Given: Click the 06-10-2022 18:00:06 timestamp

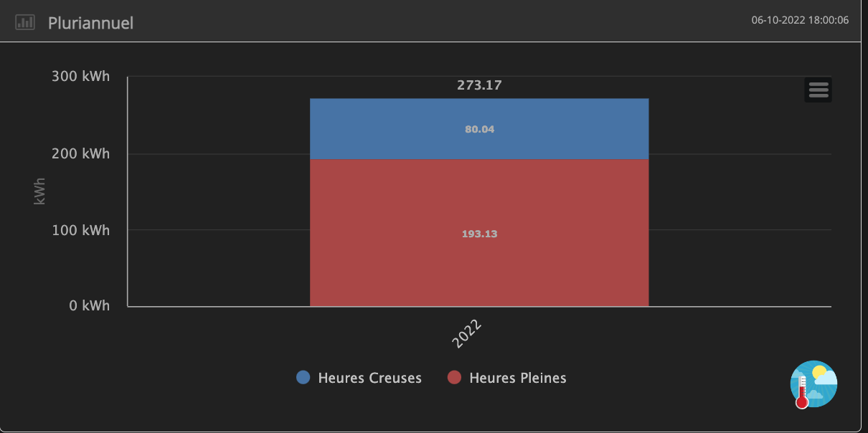Looking at the screenshot, I should [800, 20].
